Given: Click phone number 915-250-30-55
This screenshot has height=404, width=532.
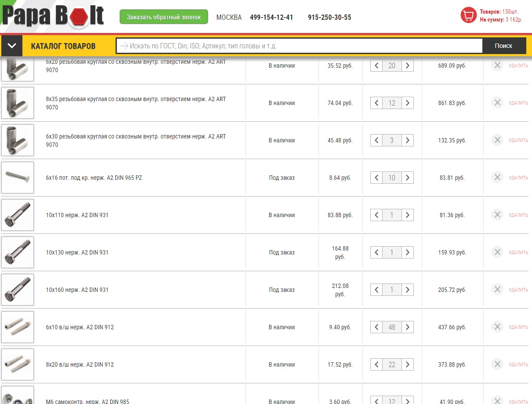Looking at the screenshot, I should pyautogui.click(x=329, y=18).
